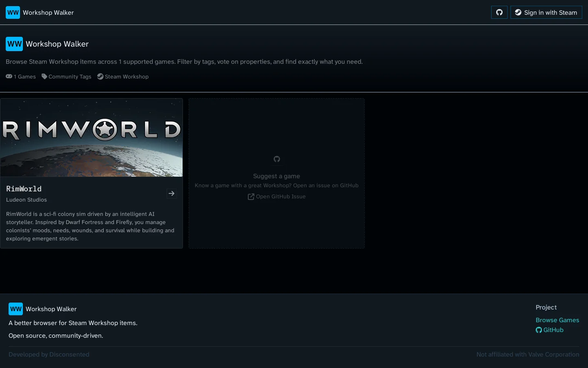Open the RimWorld banner image

[91, 137]
